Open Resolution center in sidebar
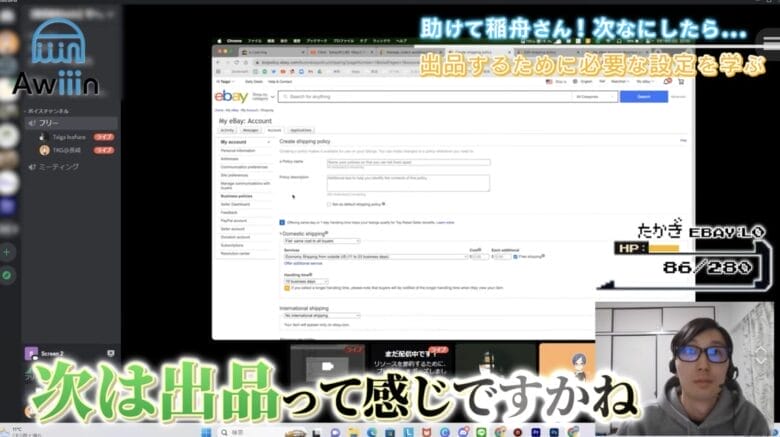The image size is (780, 437). [235, 253]
